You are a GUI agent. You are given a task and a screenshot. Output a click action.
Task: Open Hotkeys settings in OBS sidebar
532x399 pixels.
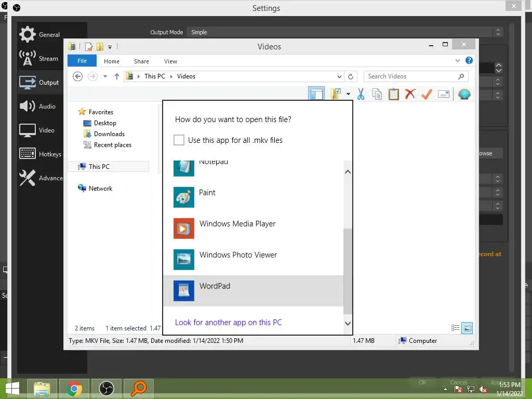tap(40, 154)
